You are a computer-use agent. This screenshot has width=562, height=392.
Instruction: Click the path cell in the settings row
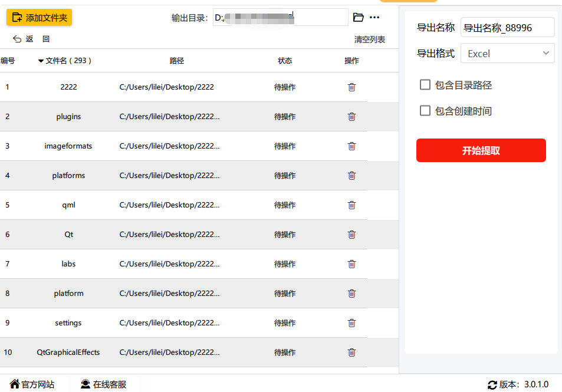(169, 323)
